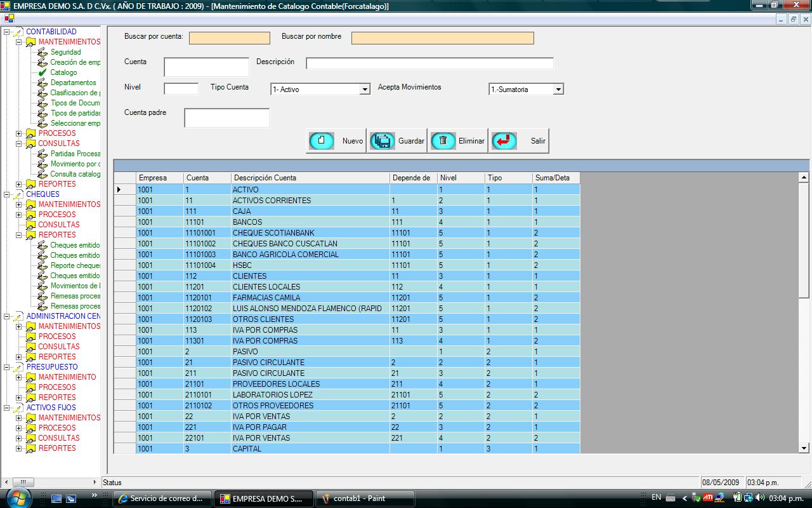The height and width of the screenshot is (508, 812).
Task: Click the pencil icon next to CONTABILIDAD
Action: click(18, 32)
